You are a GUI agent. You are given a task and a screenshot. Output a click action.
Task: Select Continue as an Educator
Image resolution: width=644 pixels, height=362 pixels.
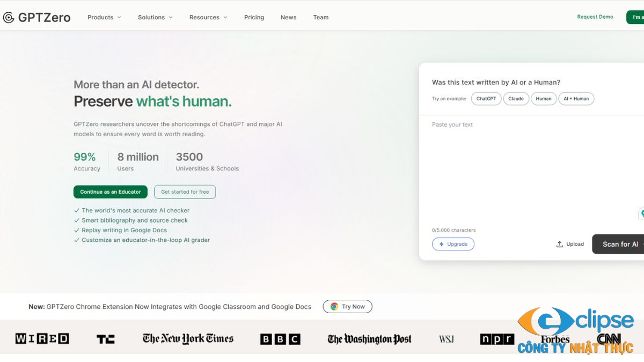coord(111,191)
